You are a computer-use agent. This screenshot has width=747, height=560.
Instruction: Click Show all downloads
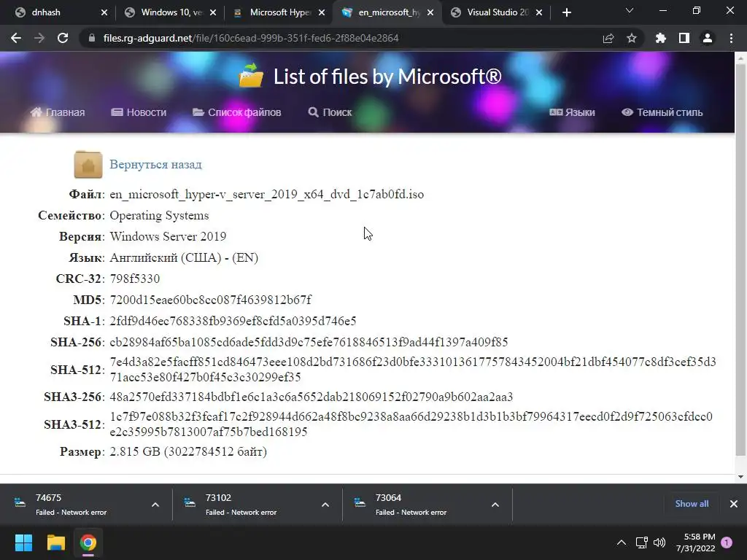tap(692, 504)
